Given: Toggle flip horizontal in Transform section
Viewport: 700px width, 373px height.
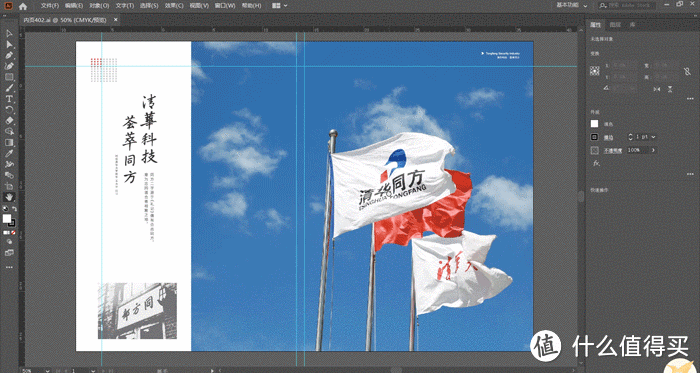Looking at the screenshot, I should (657, 89).
